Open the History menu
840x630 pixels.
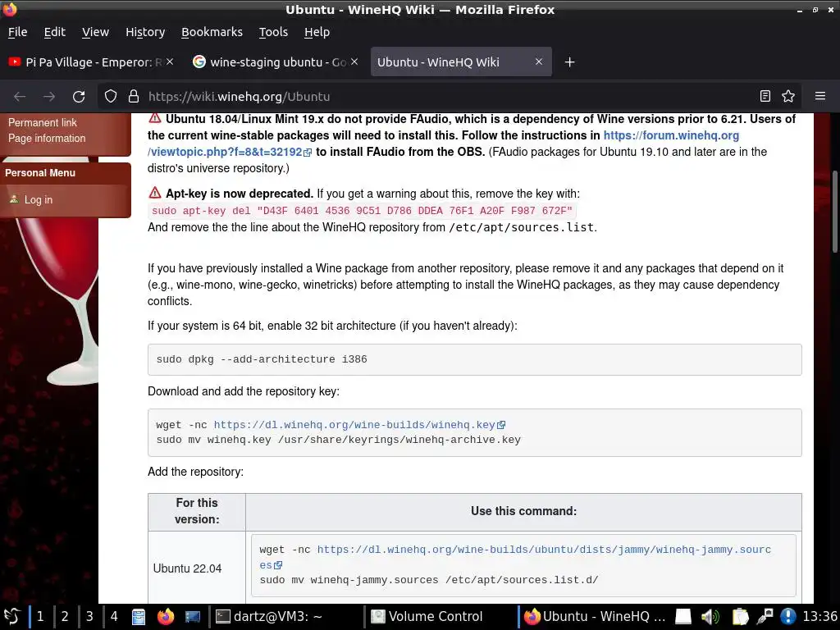tap(145, 32)
